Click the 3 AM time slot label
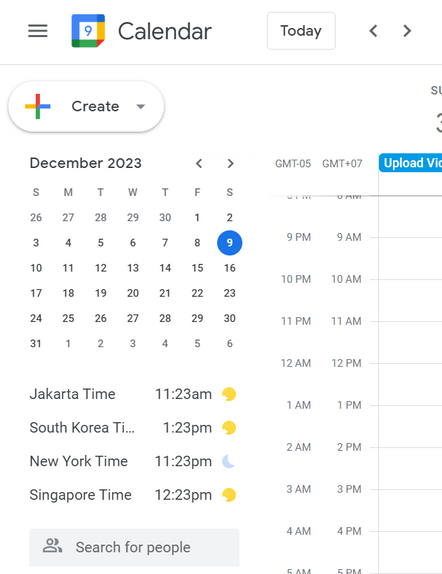 point(299,489)
